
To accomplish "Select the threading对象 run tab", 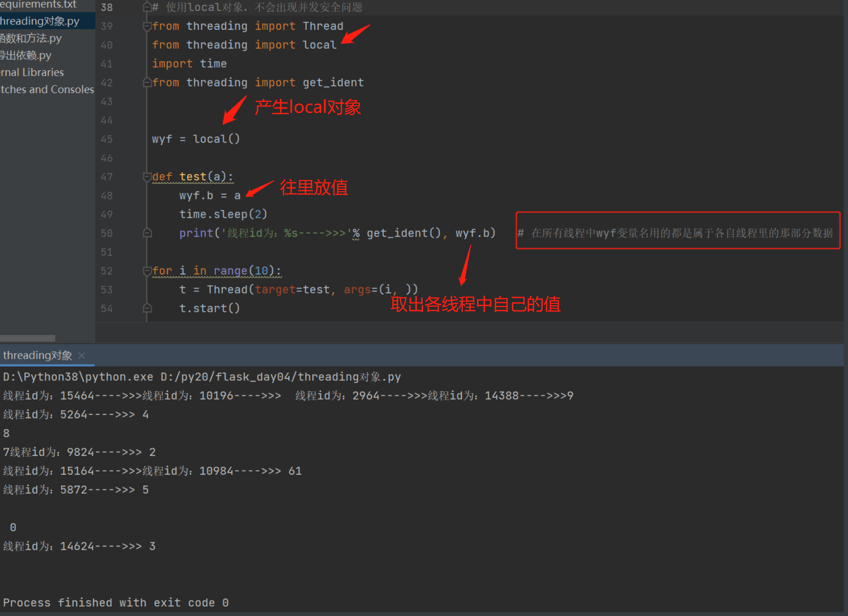I will click(x=37, y=355).
